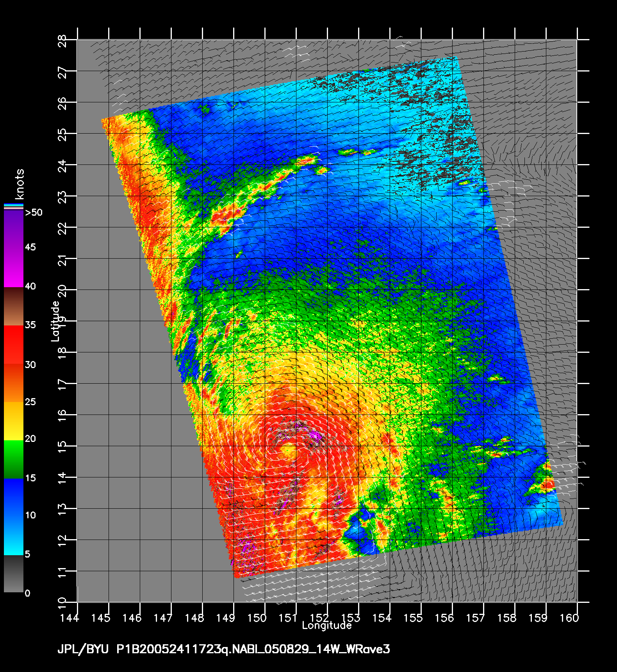Click the longitude tick label '158'
Image resolution: width=617 pixels, height=672 pixels.
point(507,618)
